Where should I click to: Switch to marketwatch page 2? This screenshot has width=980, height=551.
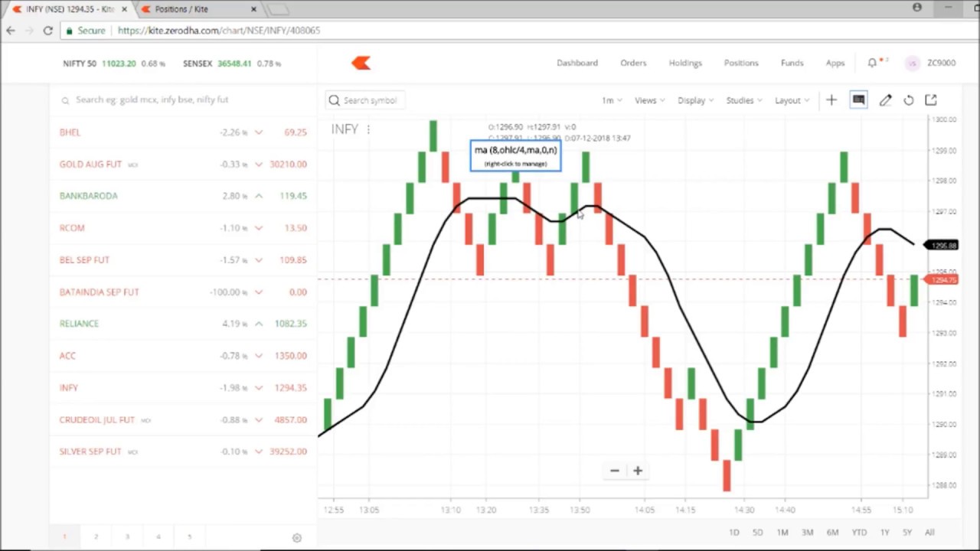click(x=96, y=537)
